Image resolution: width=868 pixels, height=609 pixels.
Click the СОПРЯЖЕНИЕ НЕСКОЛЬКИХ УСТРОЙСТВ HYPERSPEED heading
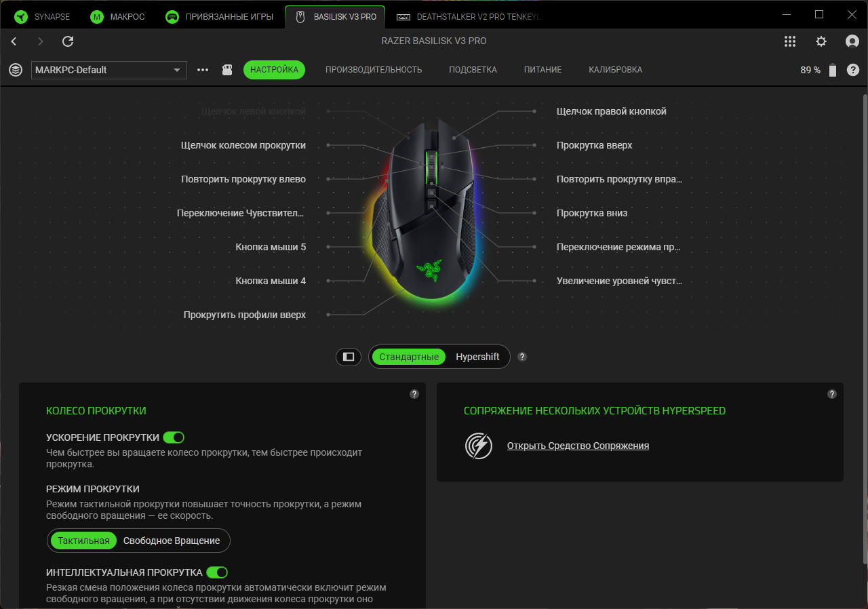[595, 410]
